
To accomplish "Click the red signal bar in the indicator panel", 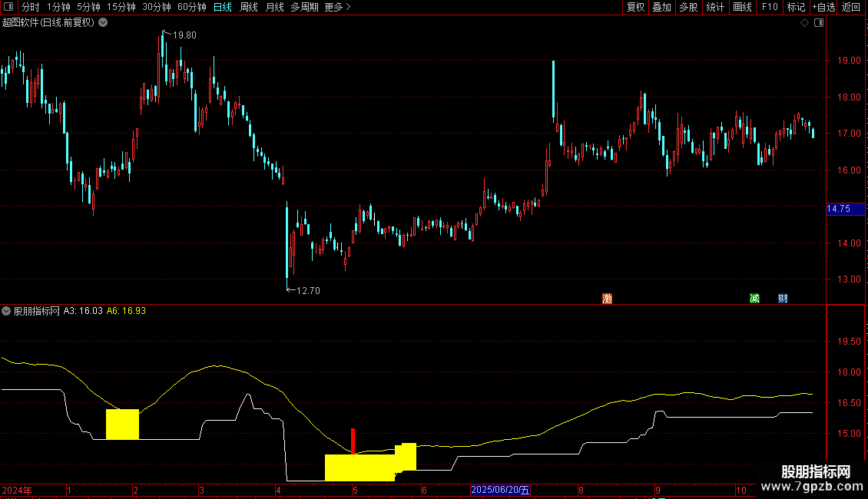I will (353, 441).
